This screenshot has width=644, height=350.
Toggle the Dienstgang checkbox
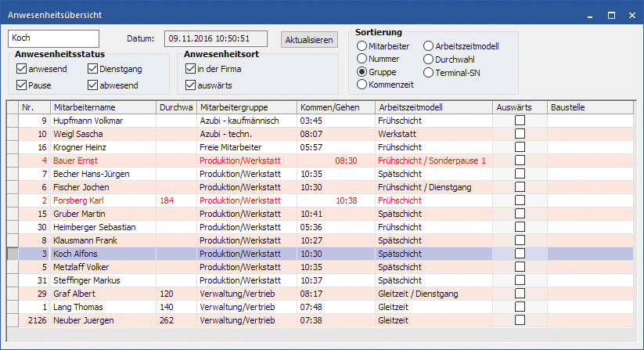pyautogui.click(x=93, y=69)
